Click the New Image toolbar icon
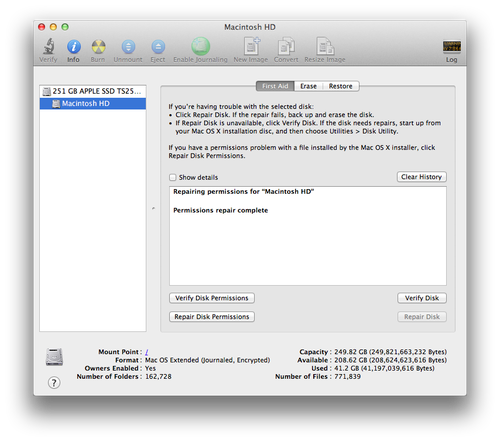Image resolution: width=500 pixels, height=442 pixels. click(252, 46)
